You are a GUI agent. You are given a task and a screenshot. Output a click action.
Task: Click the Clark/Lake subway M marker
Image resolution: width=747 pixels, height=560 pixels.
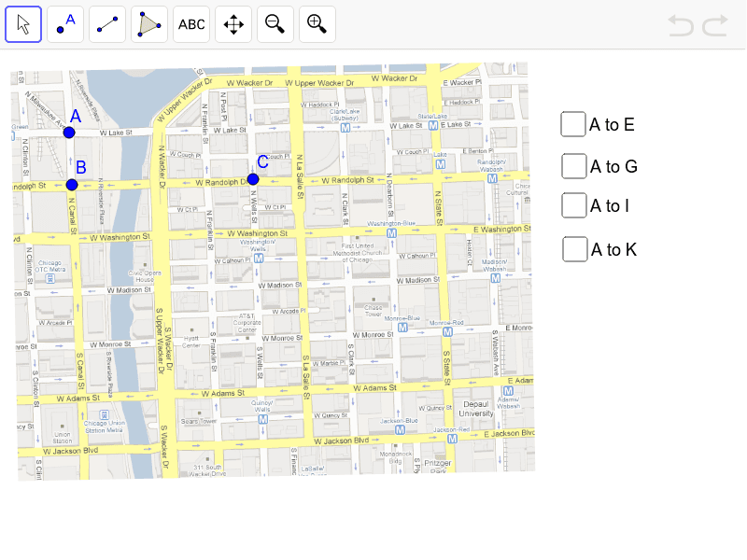pyautogui.click(x=345, y=128)
